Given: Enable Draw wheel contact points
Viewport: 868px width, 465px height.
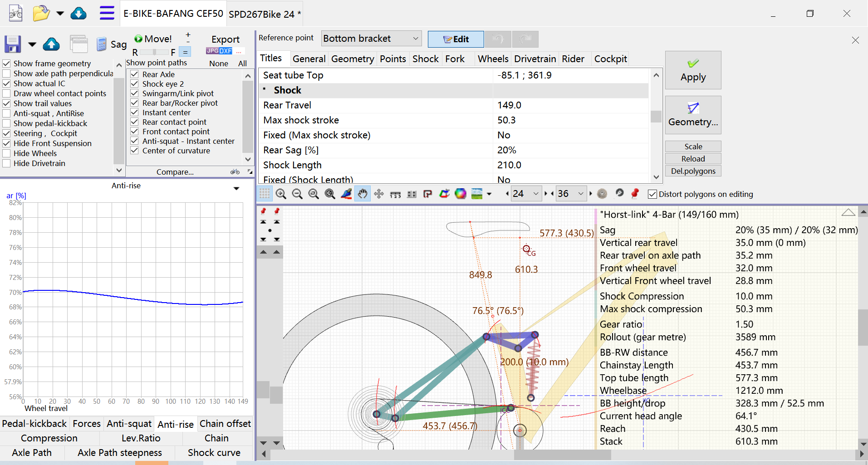Looking at the screenshot, I should point(7,93).
